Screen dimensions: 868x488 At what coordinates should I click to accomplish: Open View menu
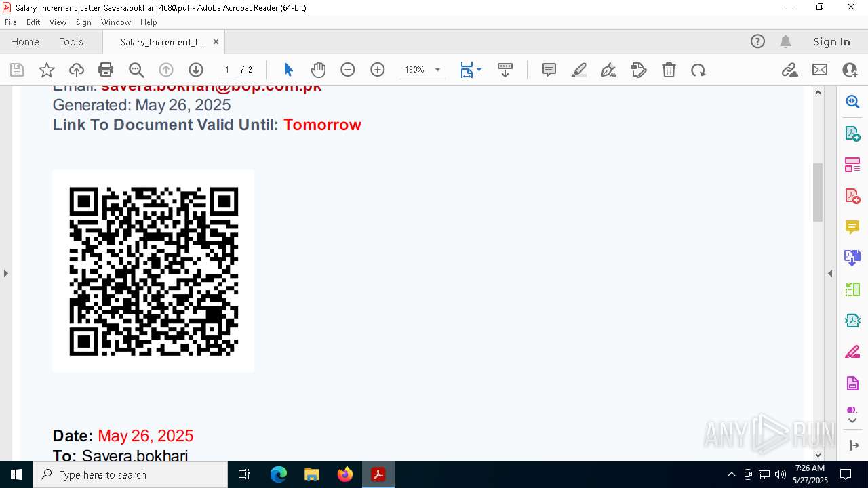coord(58,22)
